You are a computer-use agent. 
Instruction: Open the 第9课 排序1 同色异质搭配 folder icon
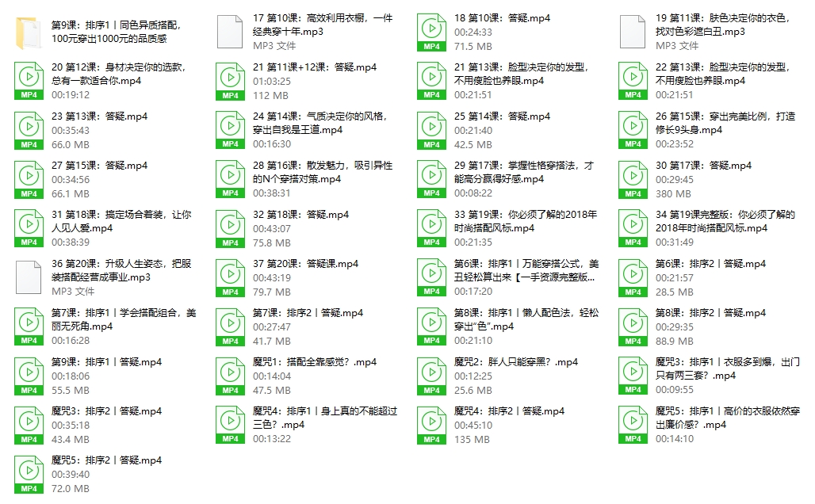[x=30, y=32]
